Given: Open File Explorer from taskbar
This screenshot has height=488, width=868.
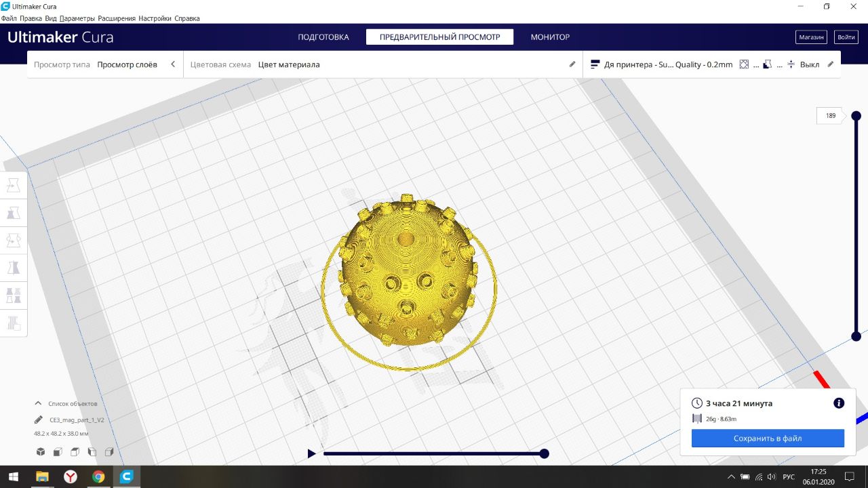Looking at the screenshot, I should pyautogui.click(x=42, y=476).
